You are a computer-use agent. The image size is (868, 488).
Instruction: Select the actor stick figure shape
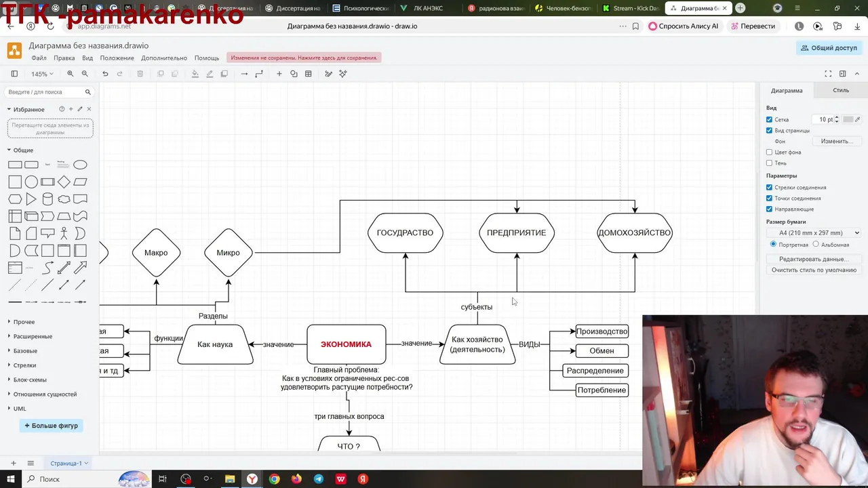tap(64, 234)
